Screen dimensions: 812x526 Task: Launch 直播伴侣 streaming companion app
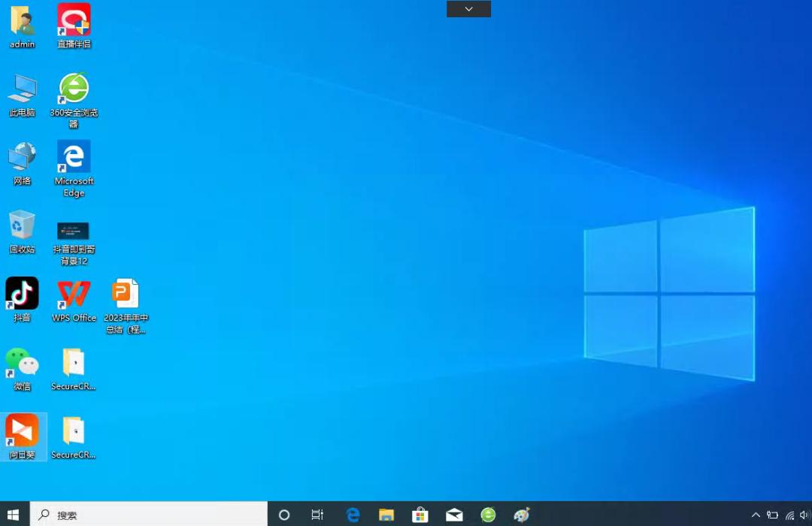[x=73, y=19]
